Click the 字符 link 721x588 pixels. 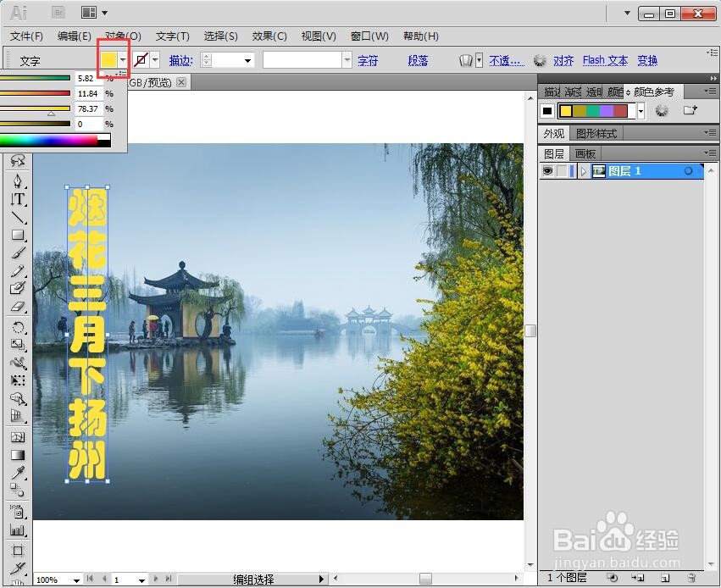click(x=368, y=61)
